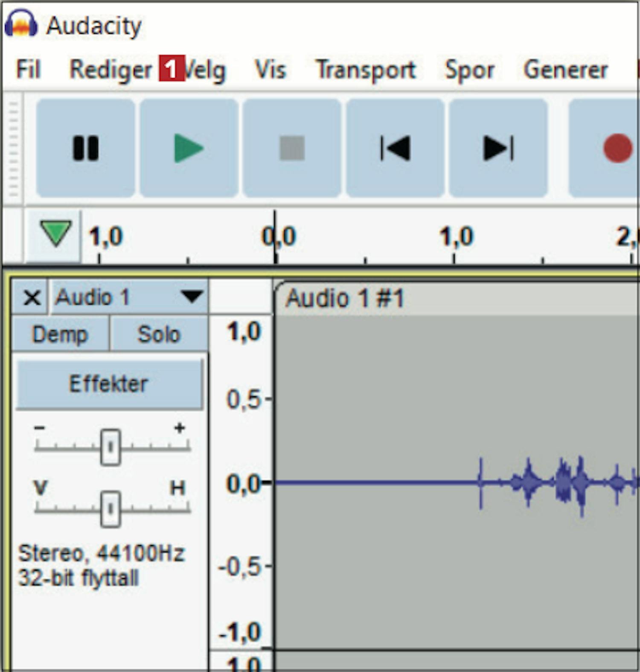Click the track gain slider handle
Screen dimensions: 640x672
[111, 447]
